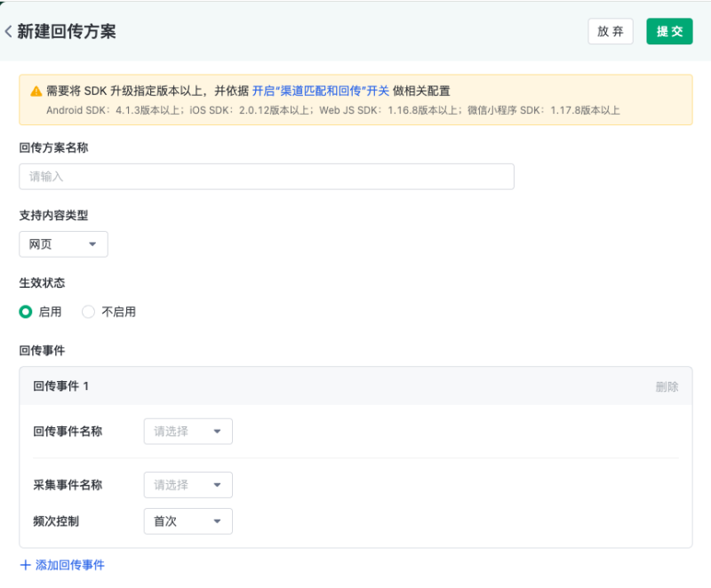Screen dimensions: 711x588
Task: Click the 回传事件名称 label
Action: click(x=68, y=432)
